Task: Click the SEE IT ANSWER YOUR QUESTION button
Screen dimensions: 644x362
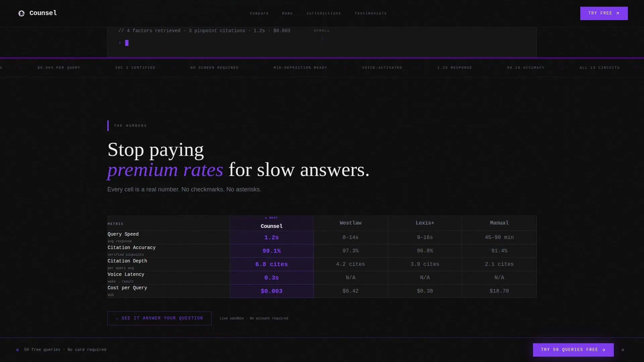Action: coord(159,318)
